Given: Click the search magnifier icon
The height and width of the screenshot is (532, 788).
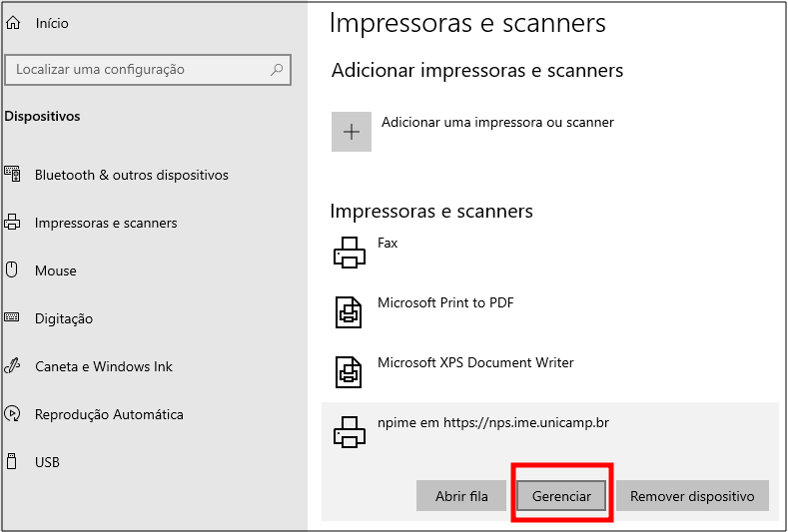Looking at the screenshot, I should coord(277,69).
